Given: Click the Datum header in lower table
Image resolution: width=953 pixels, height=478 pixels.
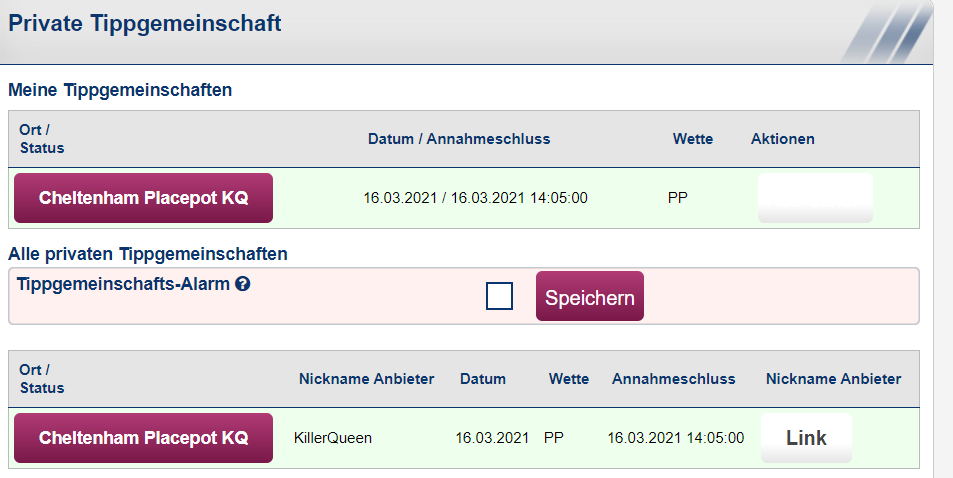Looking at the screenshot, I should 483,379.
